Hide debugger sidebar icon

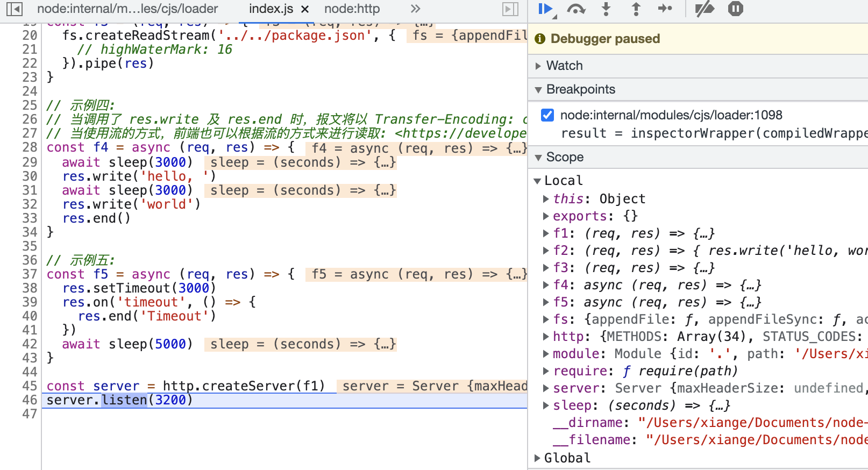click(510, 9)
